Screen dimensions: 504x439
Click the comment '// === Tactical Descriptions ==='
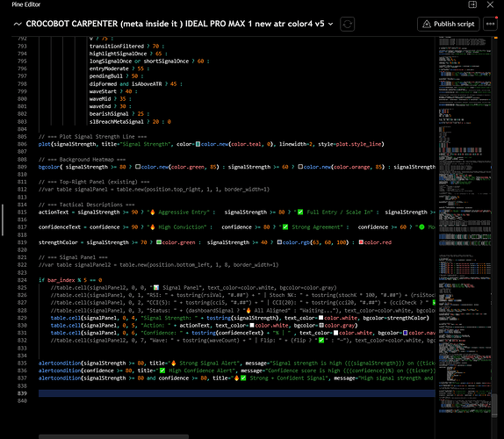click(x=86, y=205)
